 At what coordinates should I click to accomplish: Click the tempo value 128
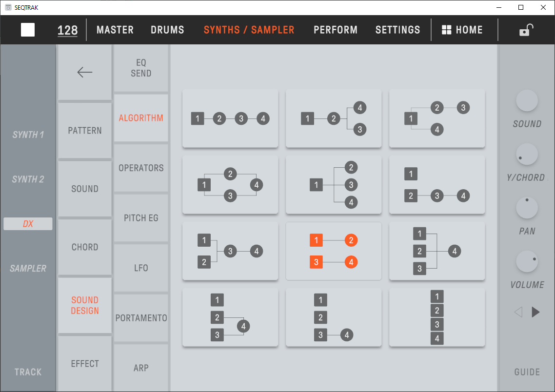pyautogui.click(x=67, y=30)
